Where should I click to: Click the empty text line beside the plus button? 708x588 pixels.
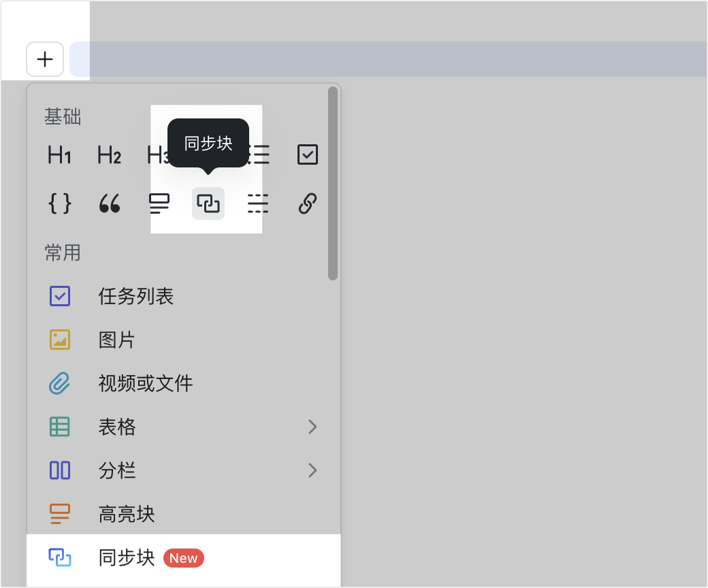pos(388,59)
